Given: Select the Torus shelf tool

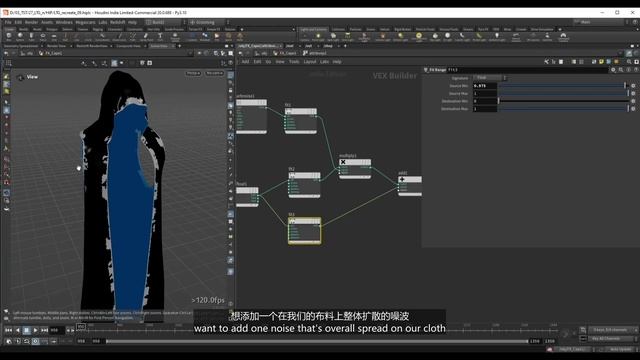Looking at the screenshot, I should click(43, 37).
